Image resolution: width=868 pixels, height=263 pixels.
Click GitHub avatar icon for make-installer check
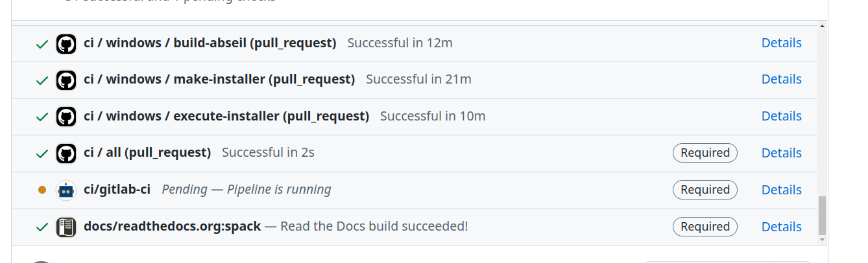pyautogui.click(x=66, y=80)
